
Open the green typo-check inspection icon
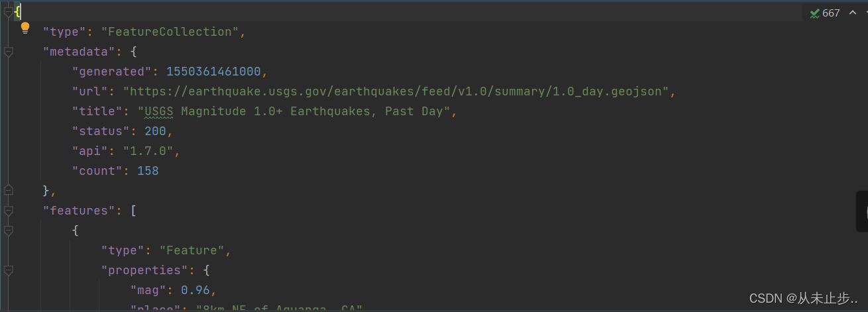pos(814,13)
